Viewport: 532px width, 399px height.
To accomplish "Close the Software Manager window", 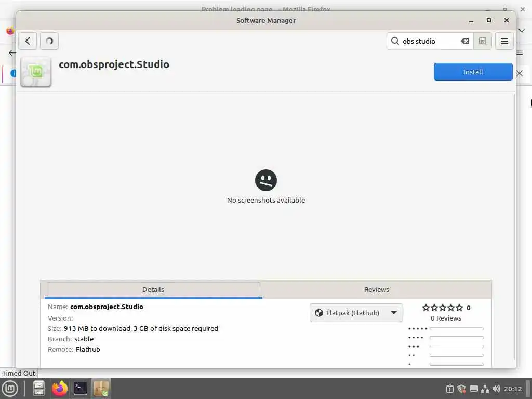I will pyautogui.click(x=506, y=20).
